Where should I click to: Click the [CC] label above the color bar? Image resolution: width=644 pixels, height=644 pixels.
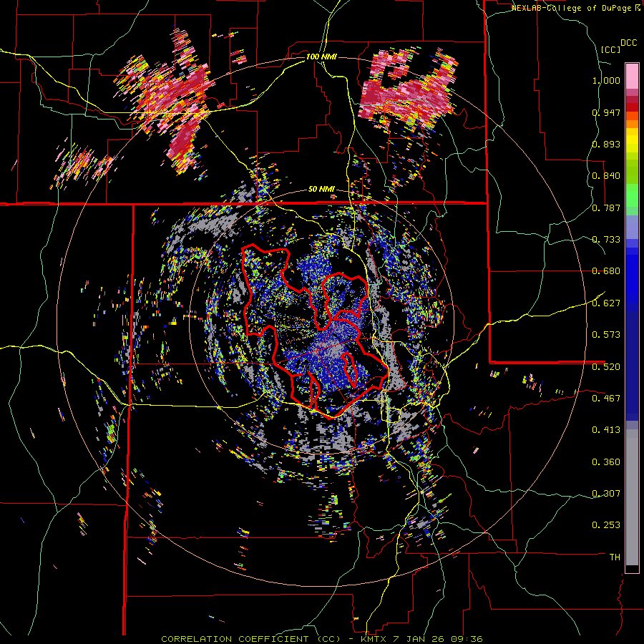tap(610, 49)
